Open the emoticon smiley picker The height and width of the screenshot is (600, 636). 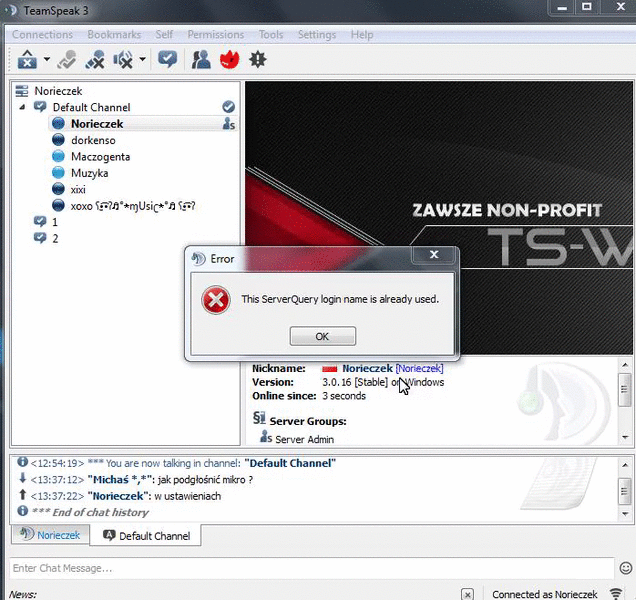pos(625,568)
